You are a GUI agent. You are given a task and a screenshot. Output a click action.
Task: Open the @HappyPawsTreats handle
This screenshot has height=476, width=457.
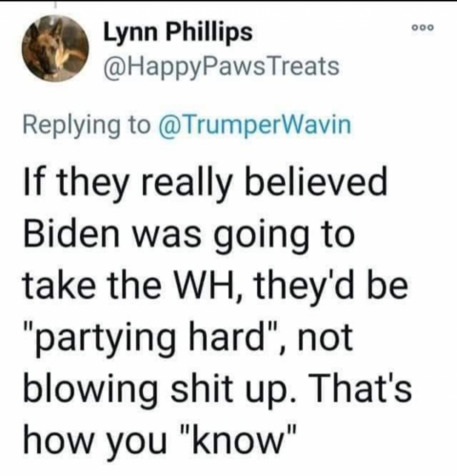pos(222,67)
